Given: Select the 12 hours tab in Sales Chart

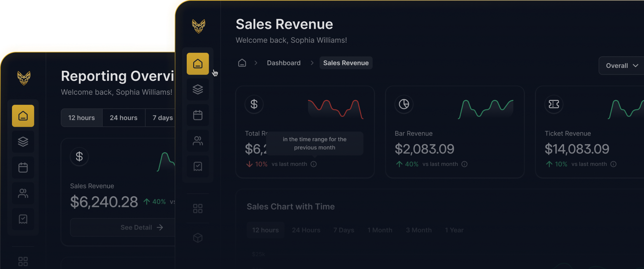Looking at the screenshot, I should point(265,230).
